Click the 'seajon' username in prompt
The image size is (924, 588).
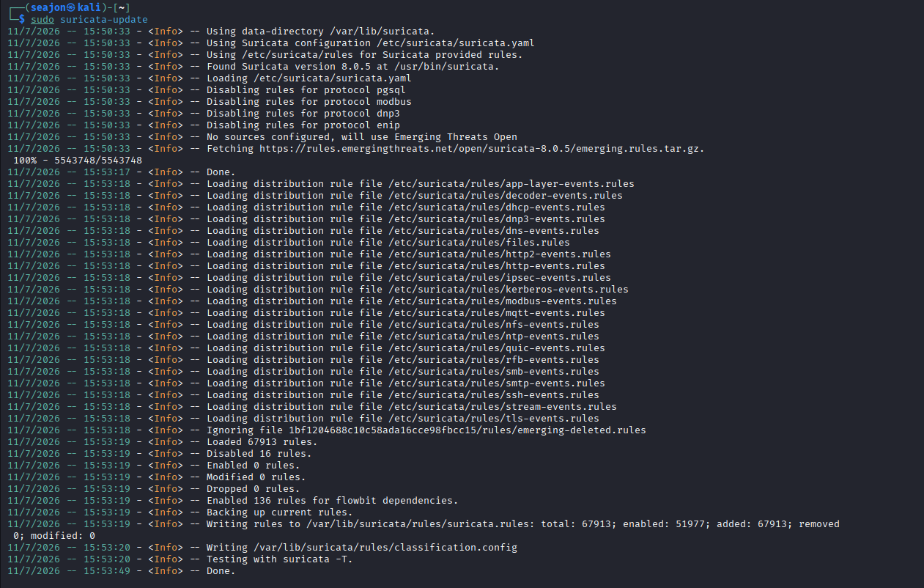[48, 7]
